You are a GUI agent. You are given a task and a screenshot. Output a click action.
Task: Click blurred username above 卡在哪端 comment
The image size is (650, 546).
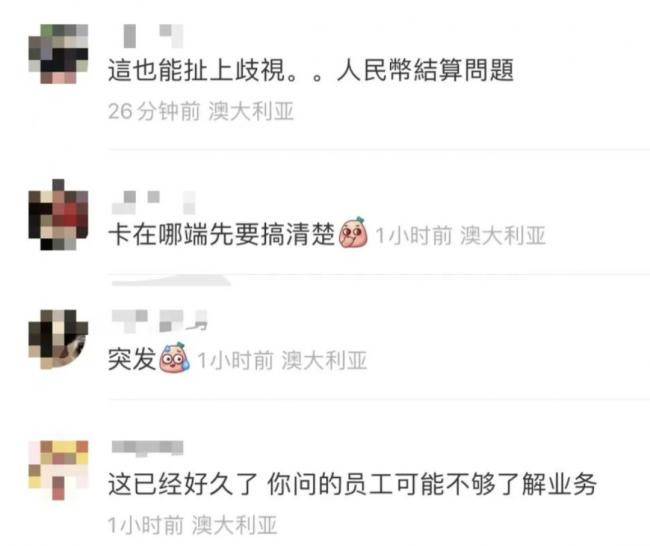153,202
